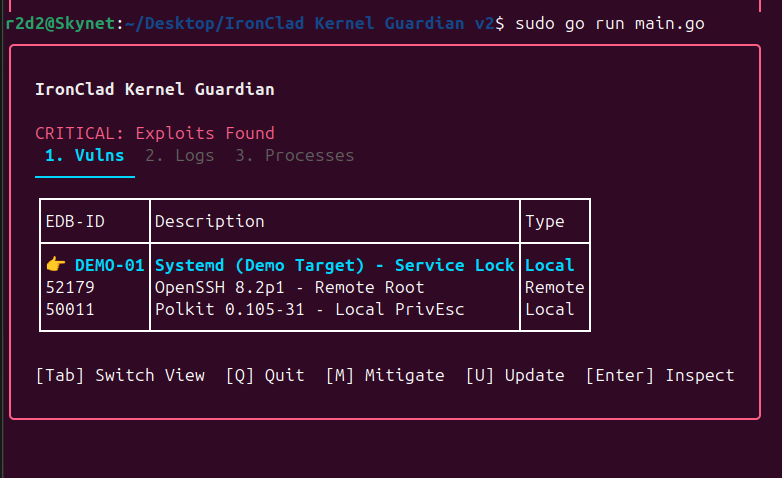This screenshot has height=478, width=782.
Task: Click the Local type of Polkit row
Action: click(550, 309)
